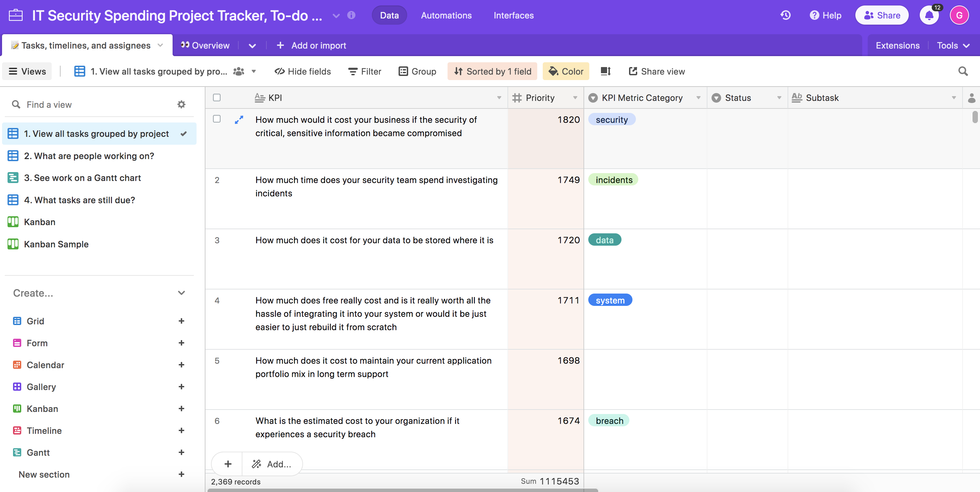Open the Help menu
Viewport: 980px width, 492px height.
click(825, 15)
